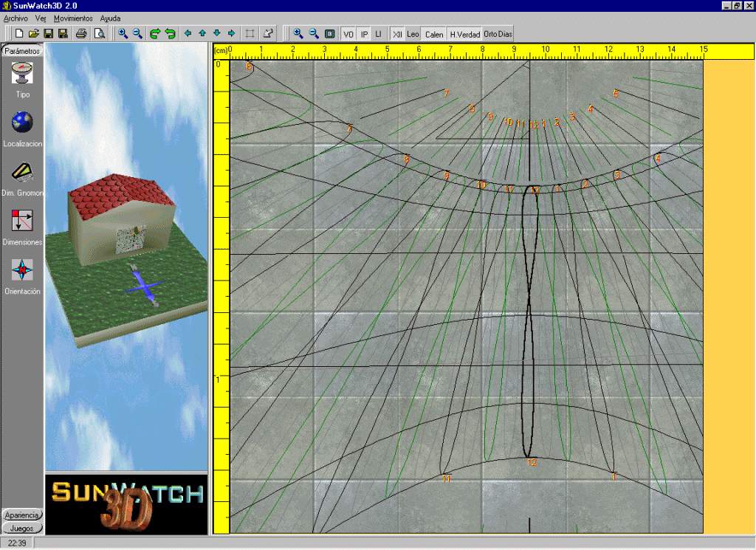
Task: Open the Localizacion globe icon
Action: [x=22, y=123]
